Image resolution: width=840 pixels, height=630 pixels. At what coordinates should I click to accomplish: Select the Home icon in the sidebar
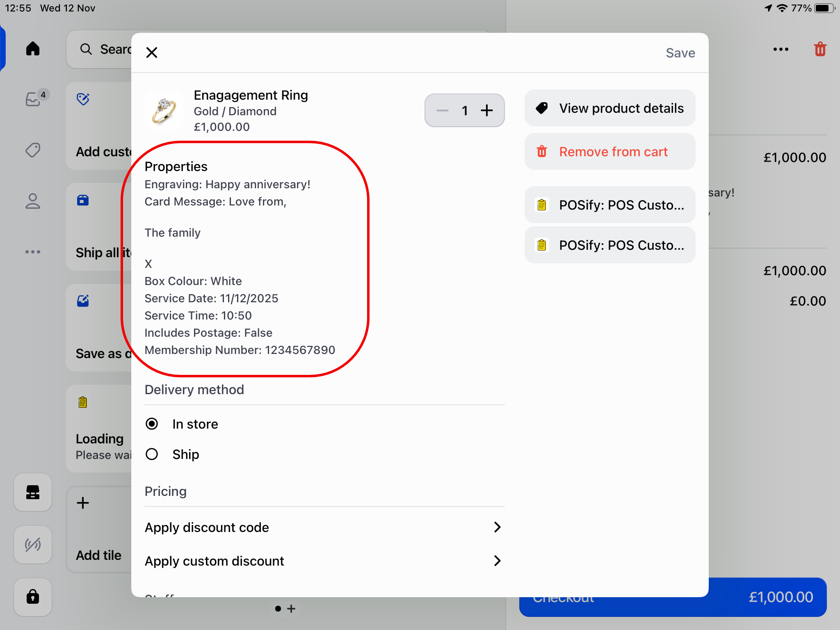pos(33,48)
